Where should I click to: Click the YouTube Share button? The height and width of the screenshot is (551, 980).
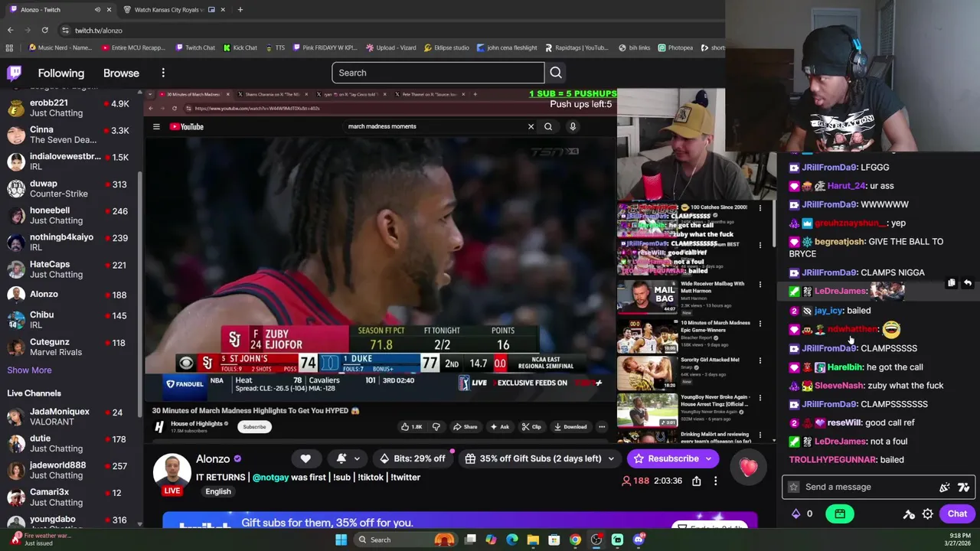pyautogui.click(x=465, y=427)
